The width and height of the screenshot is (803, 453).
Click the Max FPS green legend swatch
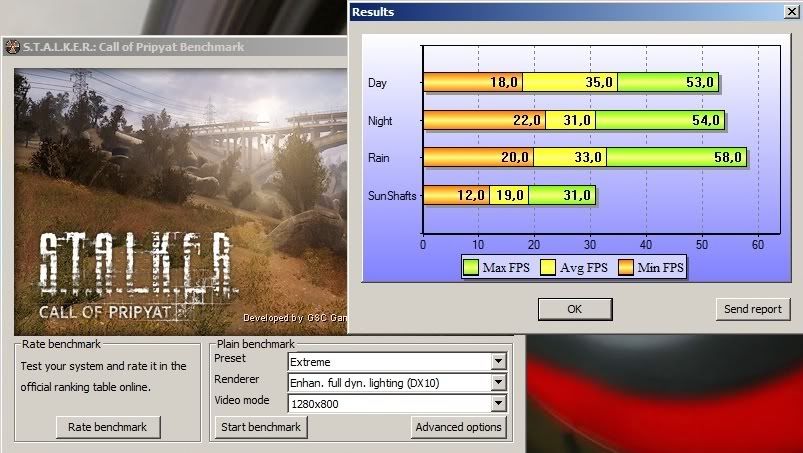click(x=471, y=267)
